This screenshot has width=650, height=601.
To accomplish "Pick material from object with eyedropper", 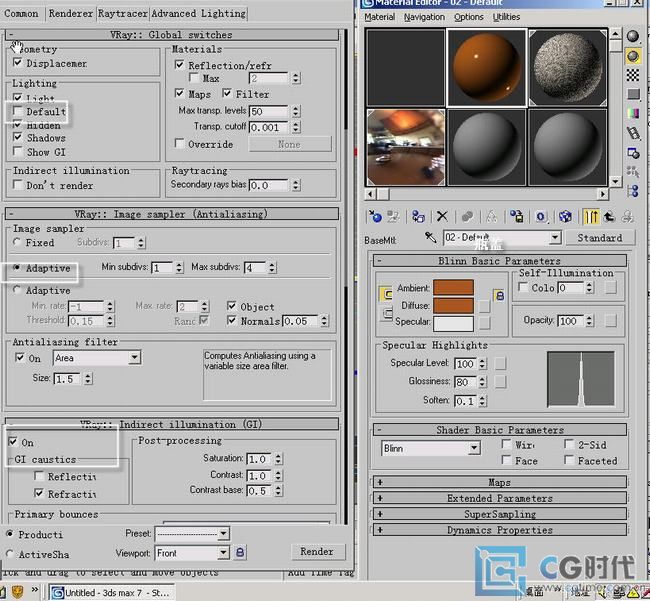I will pyautogui.click(x=431, y=237).
